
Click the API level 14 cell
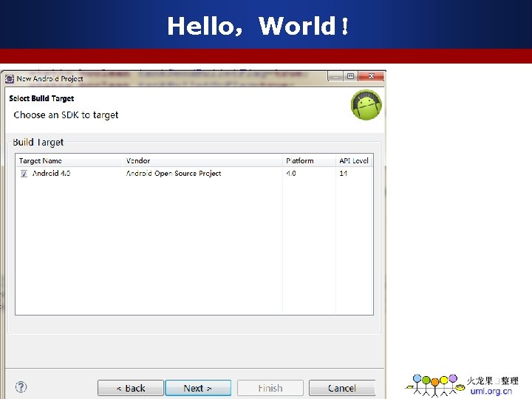point(343,174)
